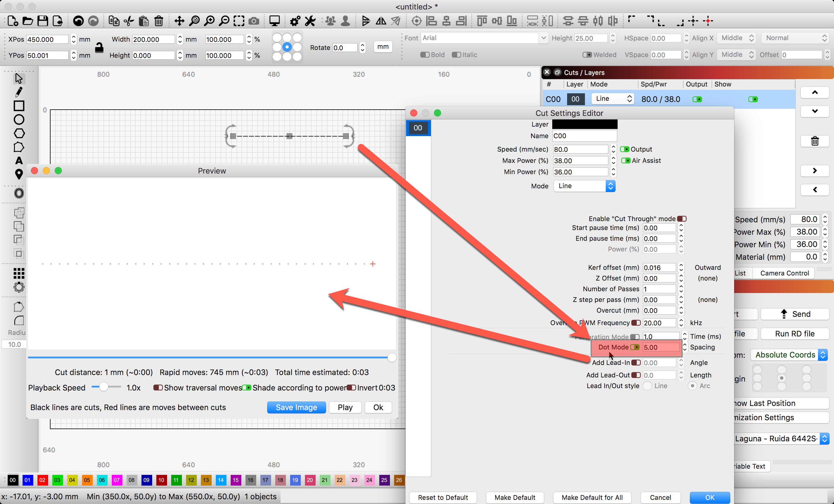Viewport: 834px width, 504px height.
Task: Select the Rectangle tool
Action: tap(17, 105)
